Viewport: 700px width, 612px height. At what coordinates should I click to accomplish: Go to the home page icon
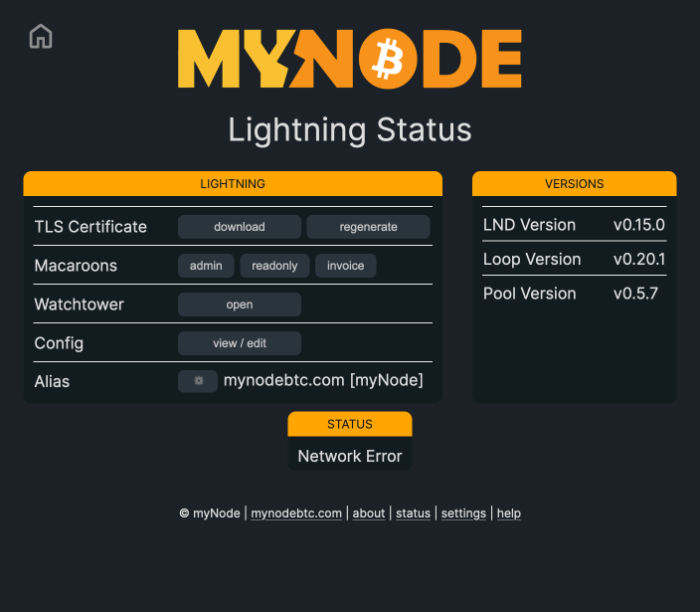[x=41, y=37]
